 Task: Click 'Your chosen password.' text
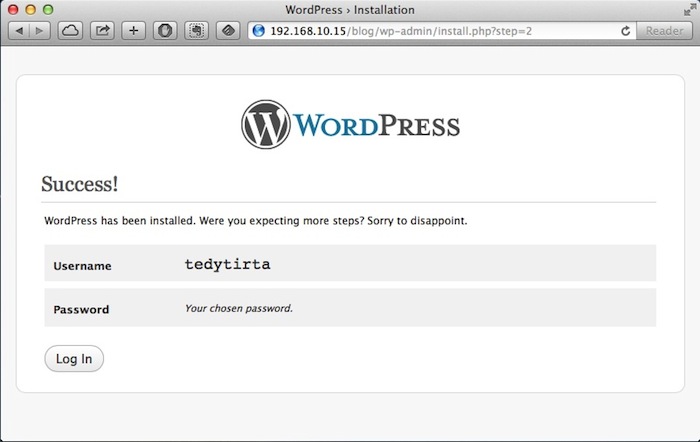(x=238, y=308)
